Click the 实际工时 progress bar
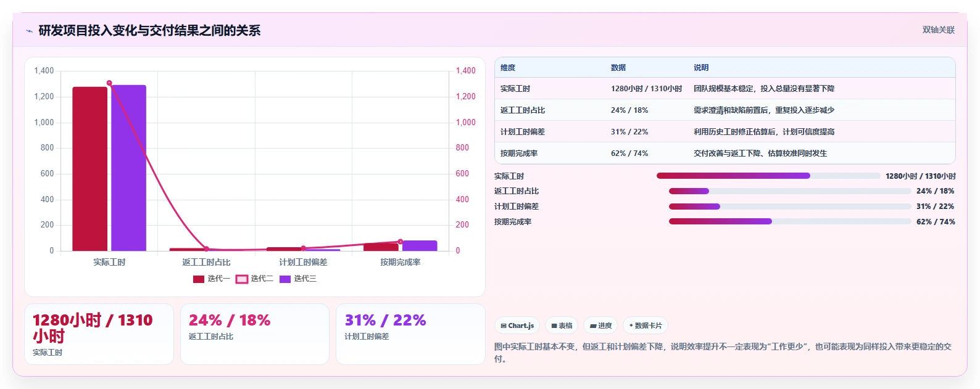This screenshot has height=389, width=980. (x=768, y=176)
